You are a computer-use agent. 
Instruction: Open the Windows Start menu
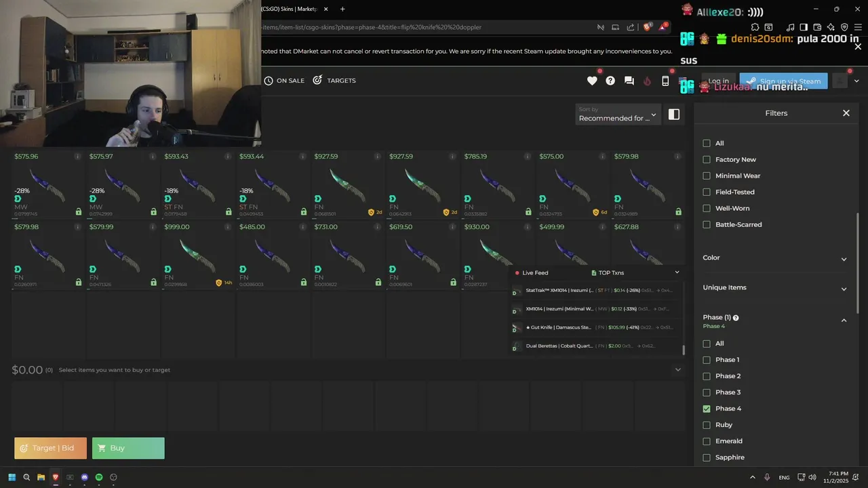coord(12,477)
